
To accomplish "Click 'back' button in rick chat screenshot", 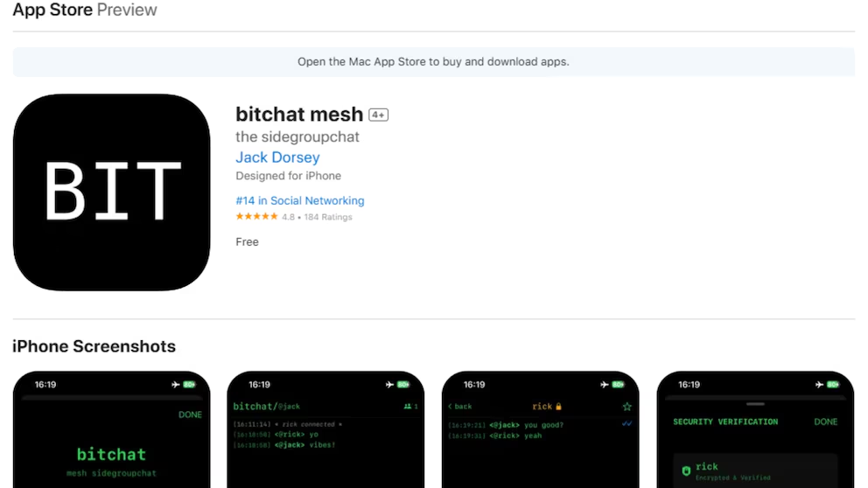I will pos(460,406).
